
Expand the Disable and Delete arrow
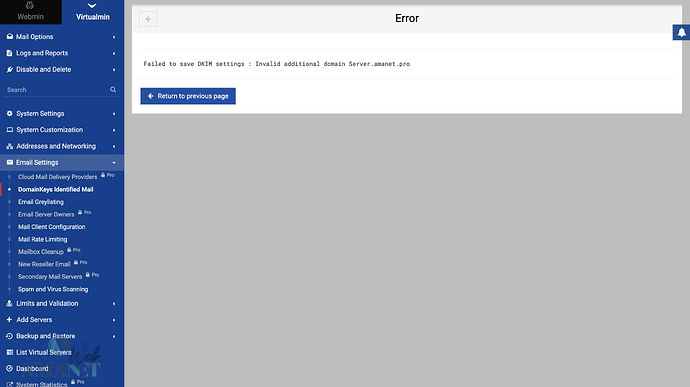click(114, 70)
